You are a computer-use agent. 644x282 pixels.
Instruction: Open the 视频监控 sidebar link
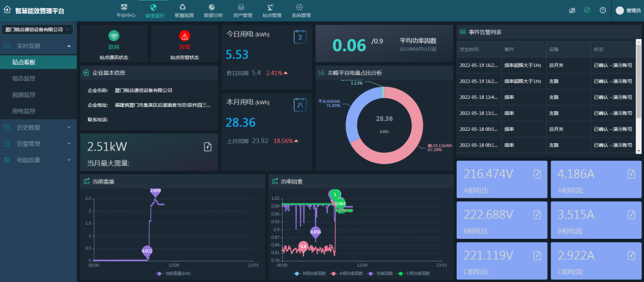(x=24, y=95)
